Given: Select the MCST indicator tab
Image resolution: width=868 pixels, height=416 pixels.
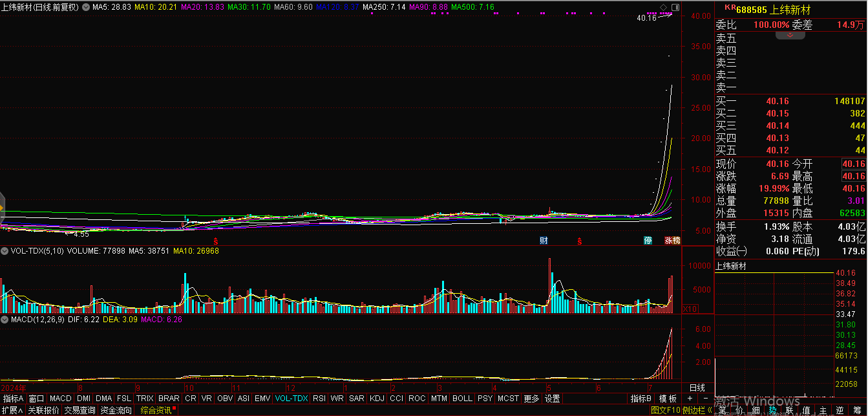Looking at the screenshot, I should (x=508, y=399).
